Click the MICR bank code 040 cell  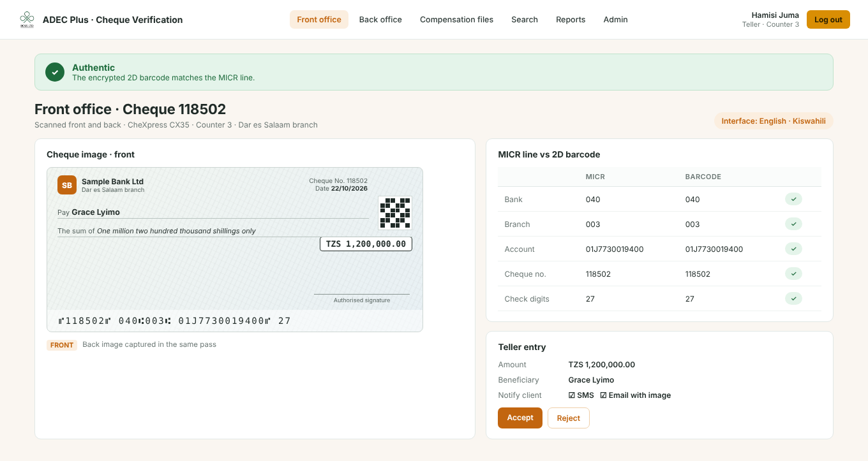(593, 200)
